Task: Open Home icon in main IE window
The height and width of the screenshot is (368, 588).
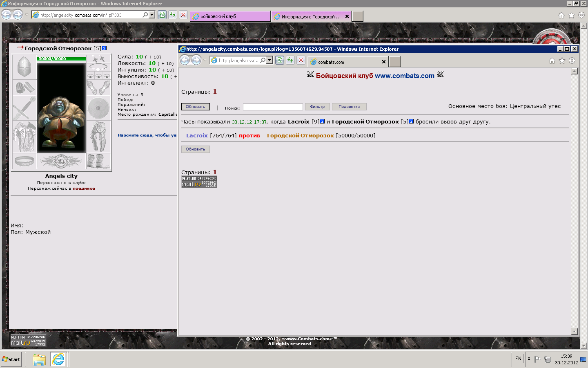Action: point(561,16)
